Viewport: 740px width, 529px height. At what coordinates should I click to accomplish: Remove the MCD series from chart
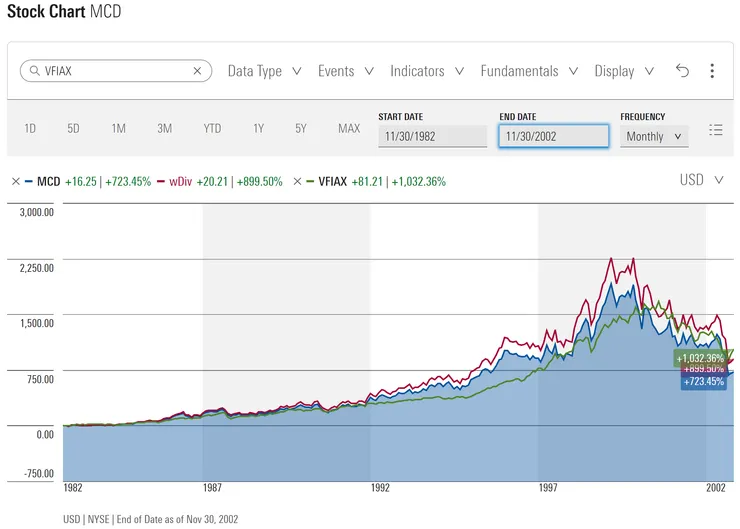16,182
